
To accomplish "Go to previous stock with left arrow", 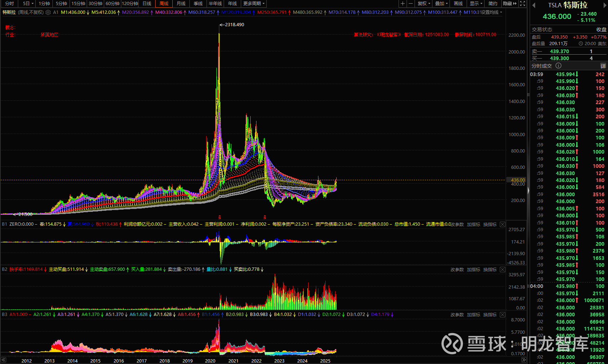I will click(x=534, y=5).
